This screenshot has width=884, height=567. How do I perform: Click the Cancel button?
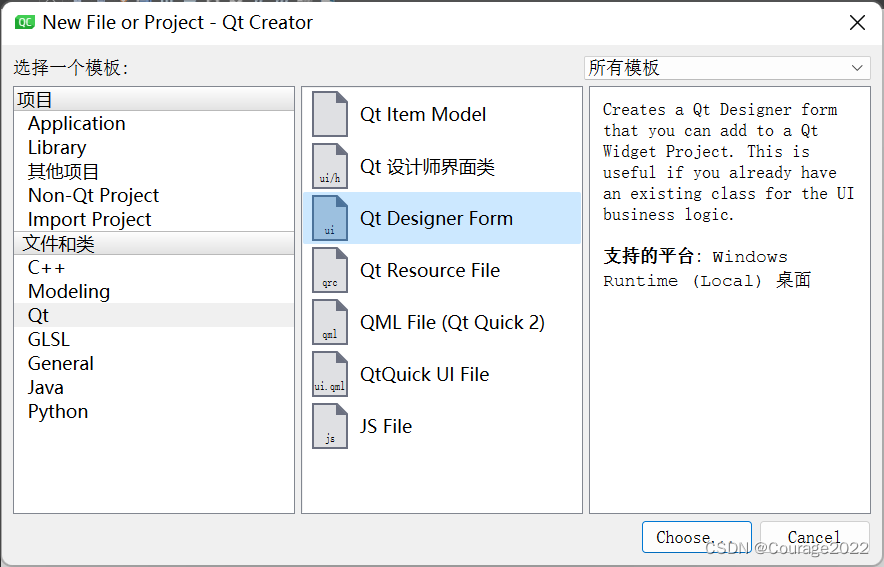coord(814,537)
